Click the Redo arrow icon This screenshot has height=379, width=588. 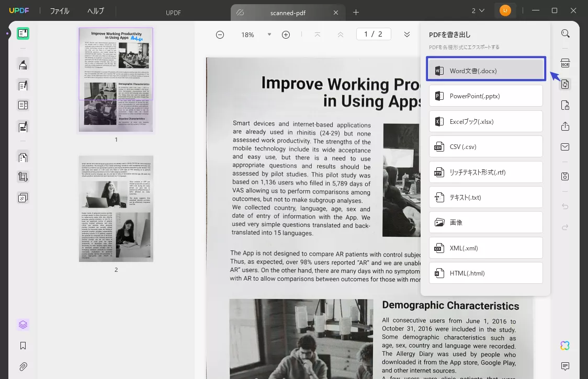pos(565,227)
